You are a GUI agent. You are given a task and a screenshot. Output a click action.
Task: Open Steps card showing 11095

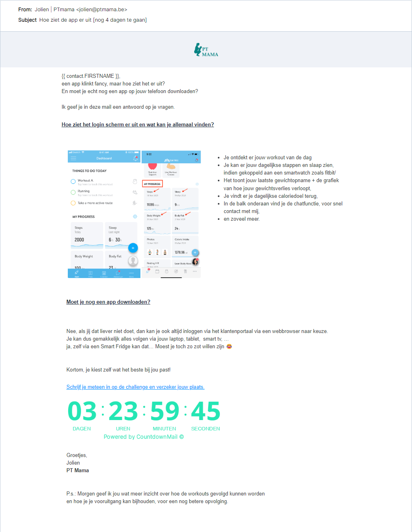click(157, 199)
